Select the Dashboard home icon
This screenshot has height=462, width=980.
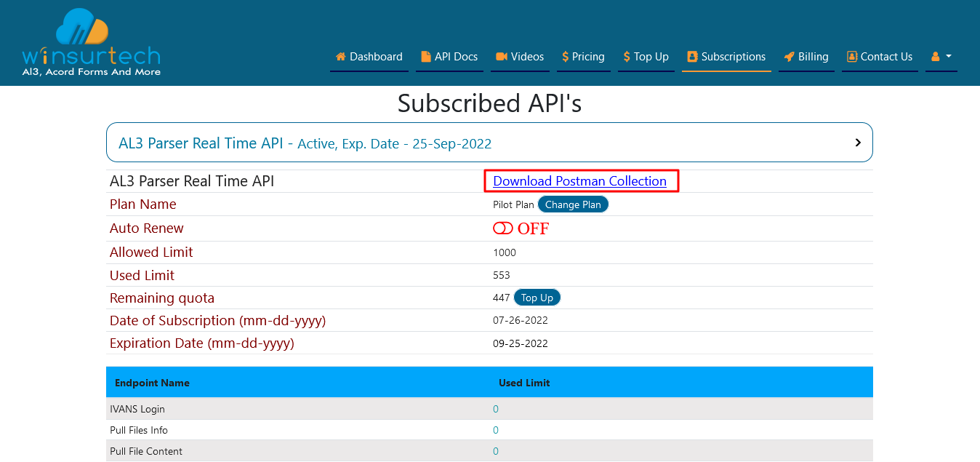click(340, 56)
